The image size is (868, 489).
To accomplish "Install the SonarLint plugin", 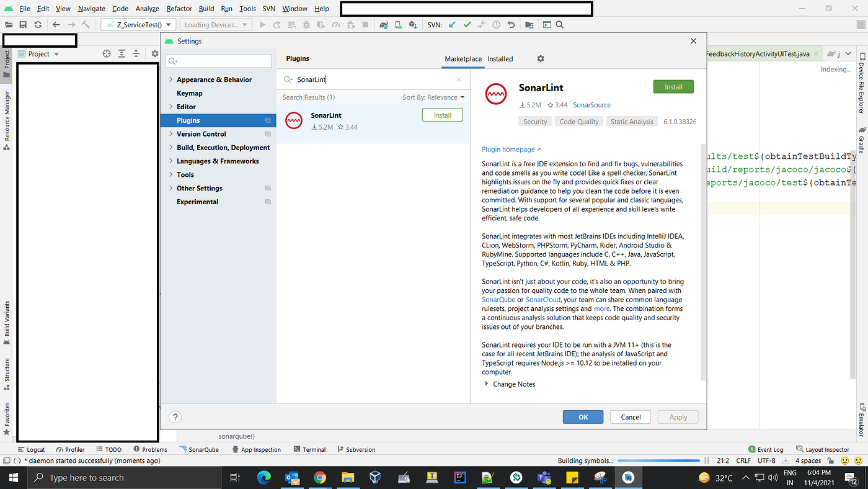I will coord(673,87).
